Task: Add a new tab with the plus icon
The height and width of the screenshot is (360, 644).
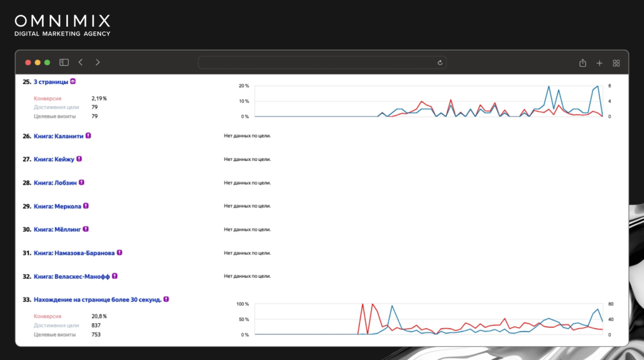Action: pyautogui.click(x=599, y=63)
